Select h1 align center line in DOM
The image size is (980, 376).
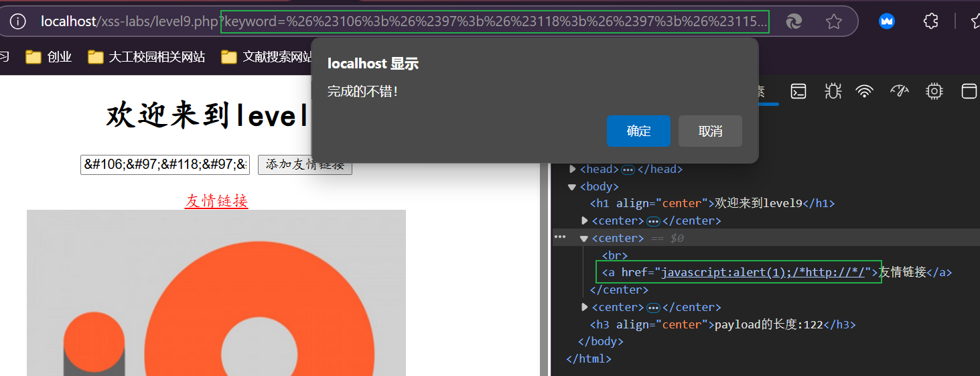click(x=712, y=203)
